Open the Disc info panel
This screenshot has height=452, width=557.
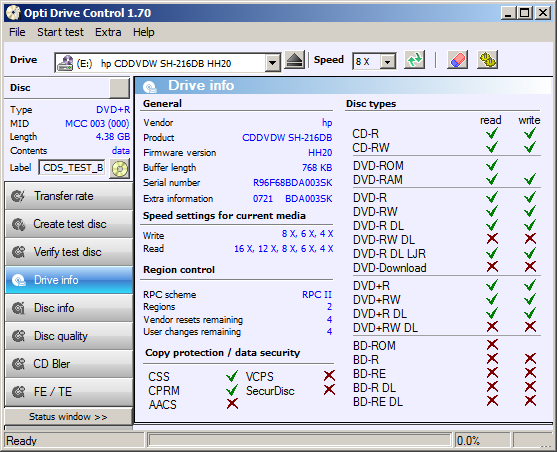(x=69, y=308)
